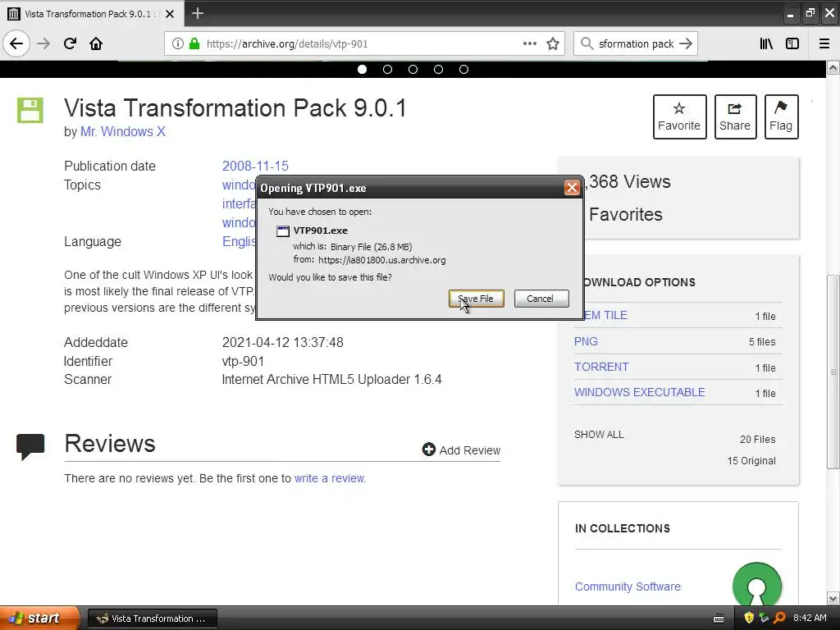Viewport: 840px width, 630px height.
Task: Click the VTP901.exe file icon
Action: pos(282,231)
